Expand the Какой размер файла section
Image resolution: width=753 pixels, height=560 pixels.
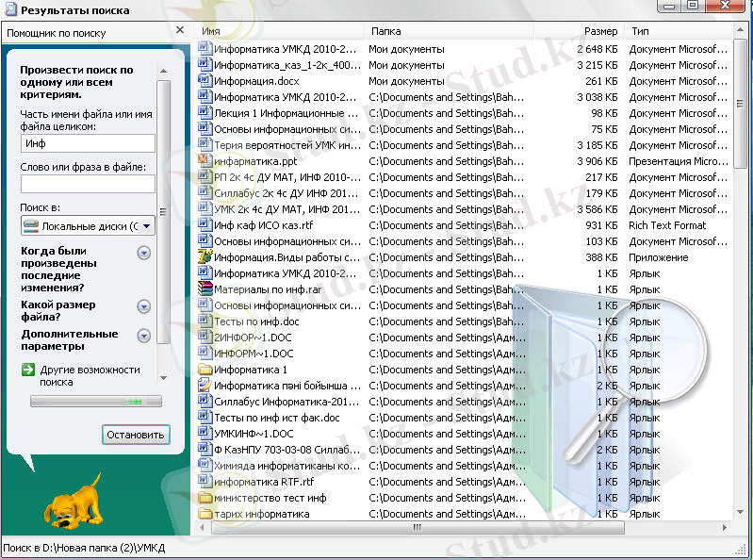[144, 306]
